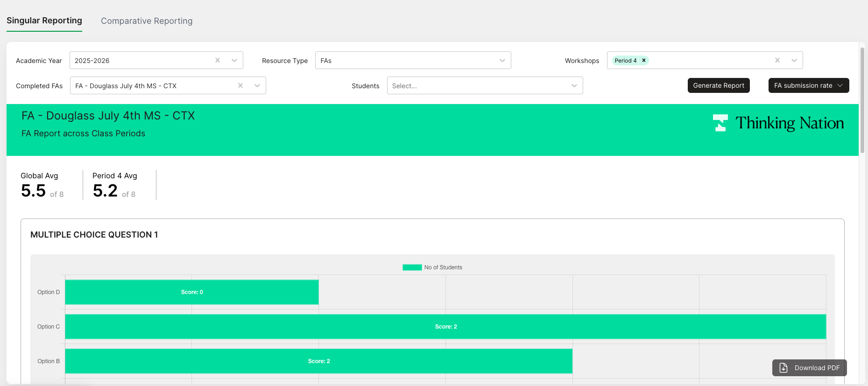Expand the Completed FAs dropdown chevron

(x=257, y=85)
